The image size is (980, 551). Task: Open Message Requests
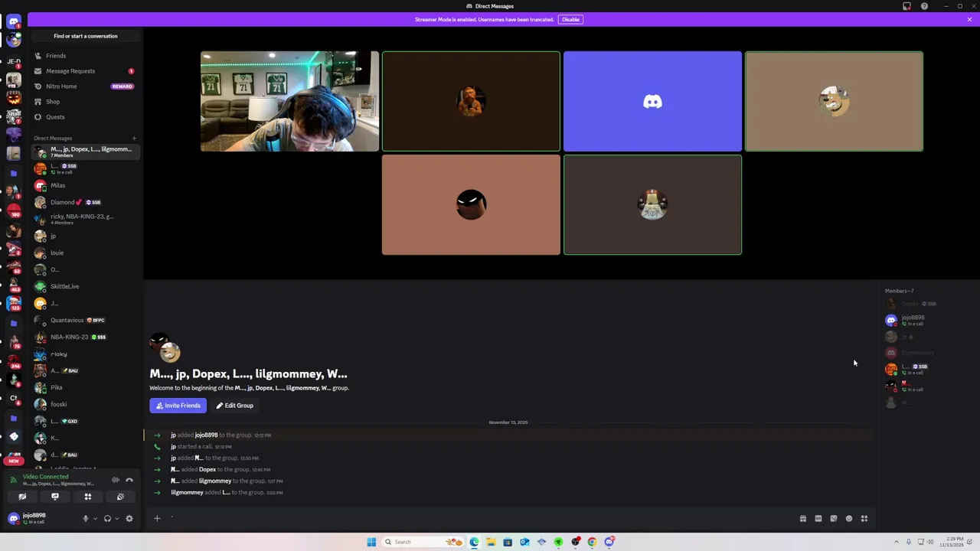84,71
